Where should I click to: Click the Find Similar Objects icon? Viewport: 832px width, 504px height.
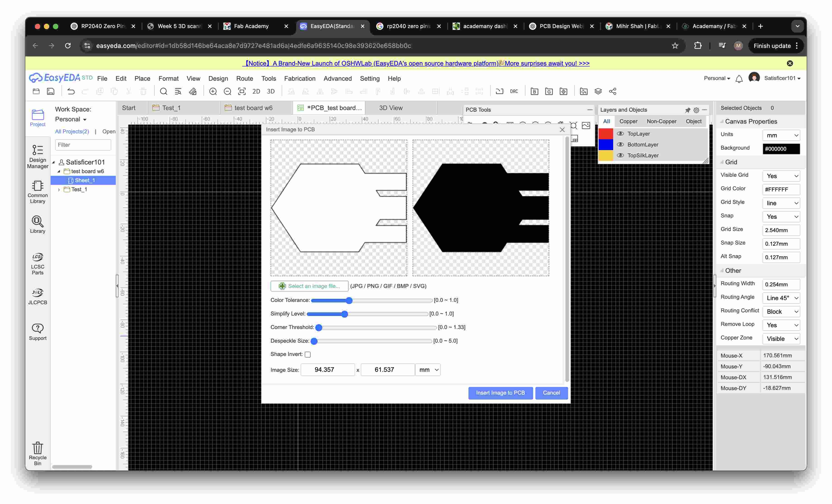[x=178, y=91]
